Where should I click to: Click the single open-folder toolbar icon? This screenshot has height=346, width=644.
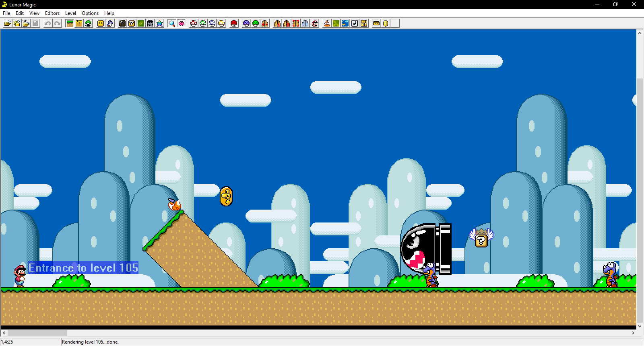[8, 23]
